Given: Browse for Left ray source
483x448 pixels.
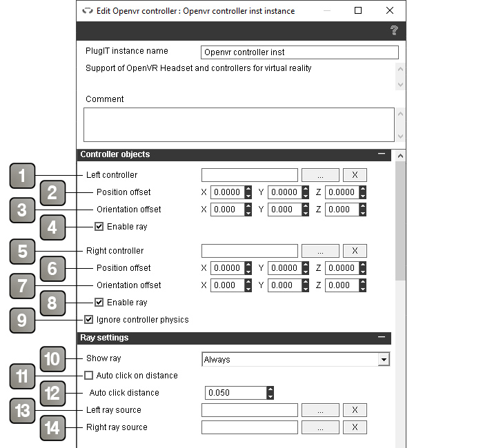Looking at the screenshot, I should point(320,410).
